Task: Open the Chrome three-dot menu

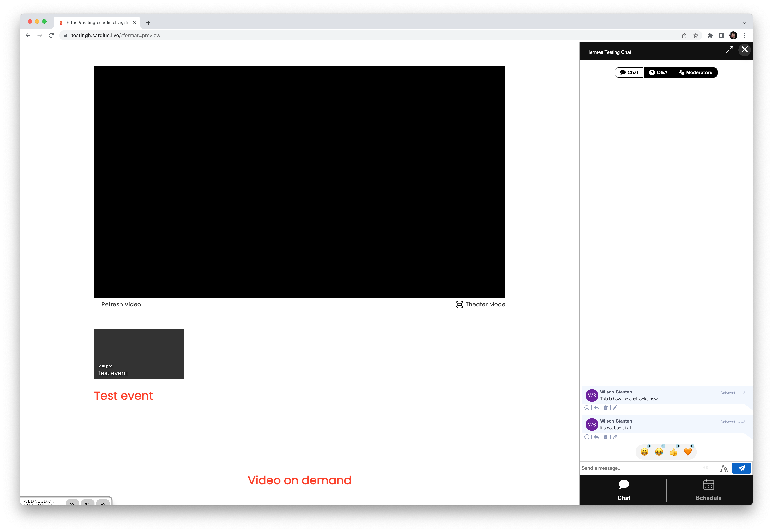Action: (745, 35)
